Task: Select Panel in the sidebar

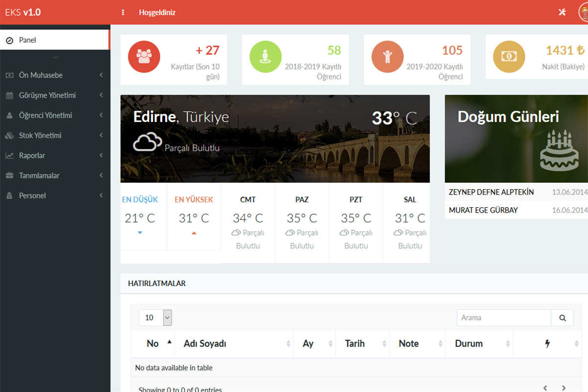Action: (27, 40)
